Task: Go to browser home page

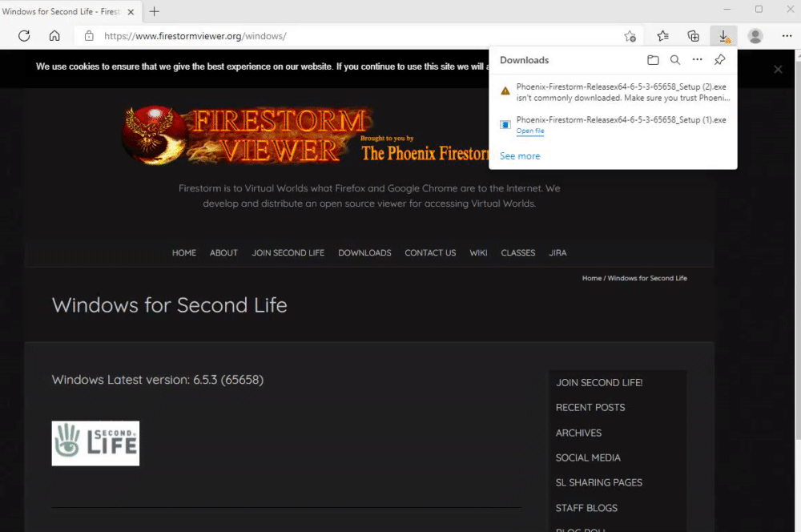Action: [x=54, y=36]
